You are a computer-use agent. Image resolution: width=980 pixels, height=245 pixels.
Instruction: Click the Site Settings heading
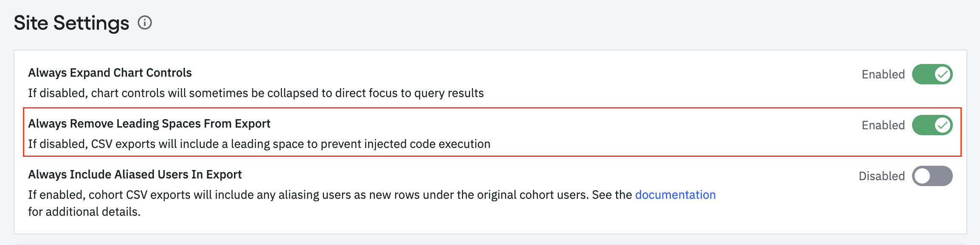pyautogui.click(x=71, y=23)
